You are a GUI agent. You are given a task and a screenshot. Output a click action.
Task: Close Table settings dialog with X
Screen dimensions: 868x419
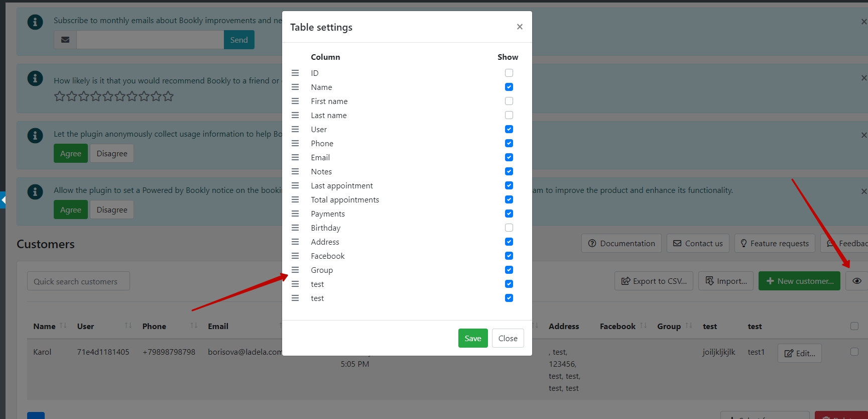coord(520,27)
